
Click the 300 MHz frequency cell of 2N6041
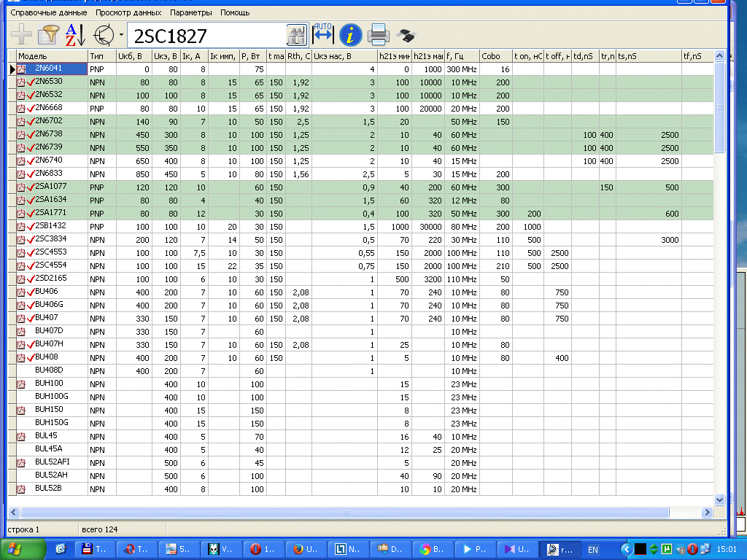[x=462, y=69]
